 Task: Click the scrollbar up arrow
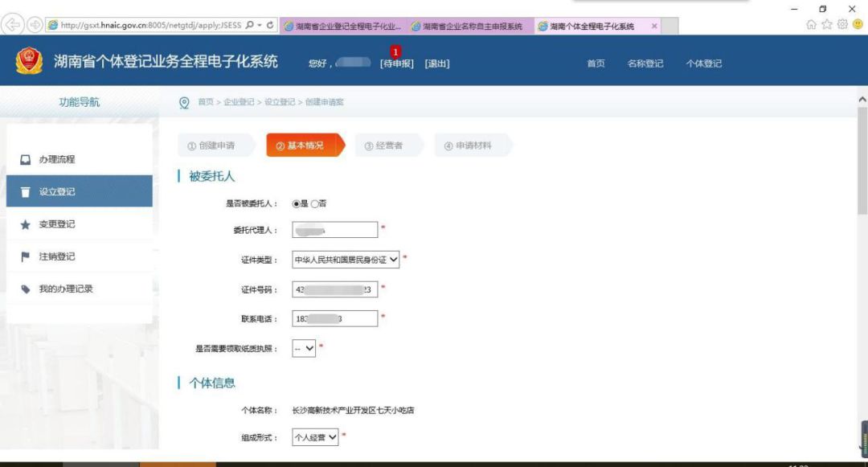pyautogui.click(x=862, y=100)
